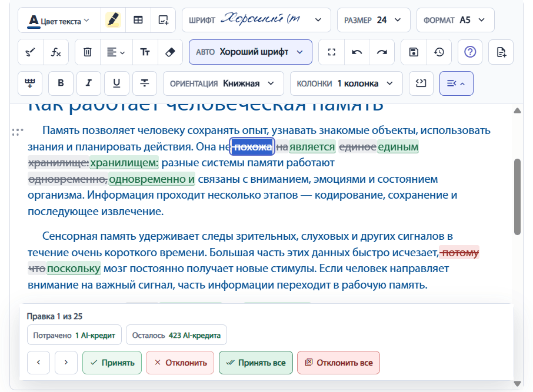Image resolution: width=533 pixels, height=392 pixels.
Task: Click the vertical scrollbar thumb
Action: (x=517, y=197)
